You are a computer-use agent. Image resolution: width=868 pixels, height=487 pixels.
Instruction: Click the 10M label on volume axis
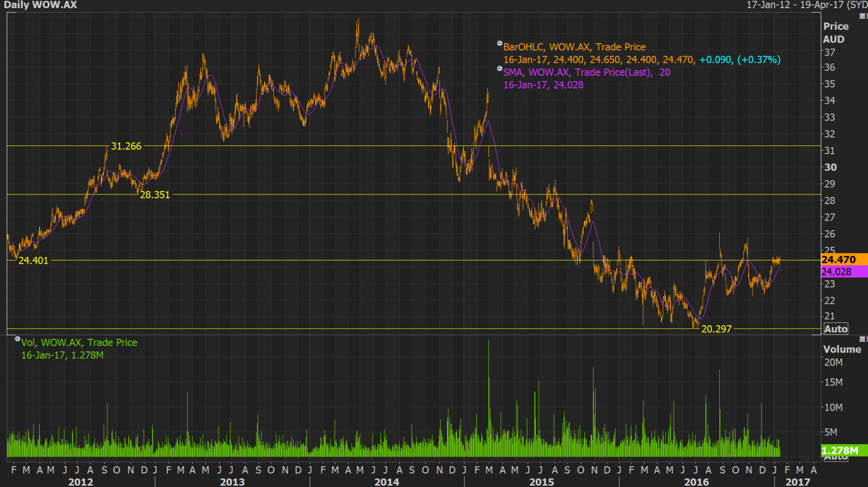(833, 407)
